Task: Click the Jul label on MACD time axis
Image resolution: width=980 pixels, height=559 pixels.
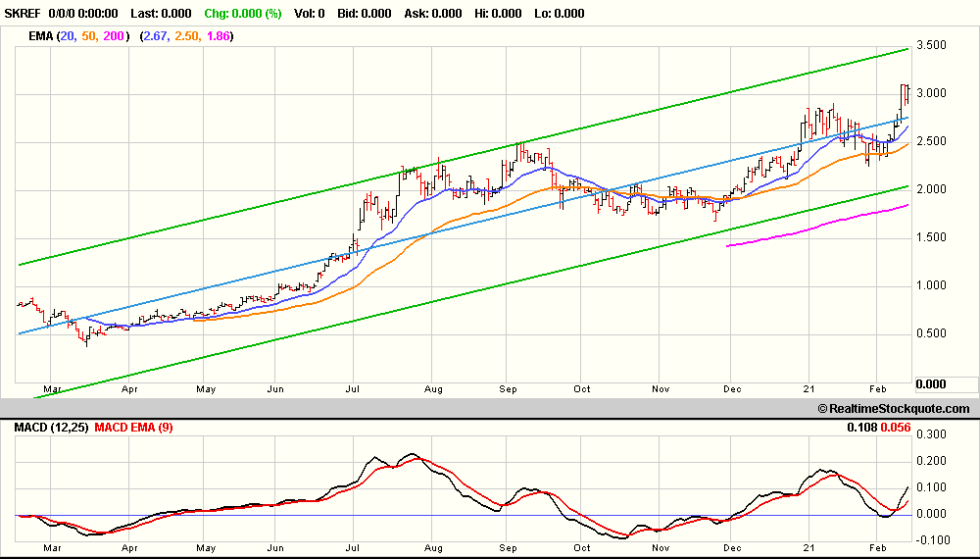Action: click(352, 548)
